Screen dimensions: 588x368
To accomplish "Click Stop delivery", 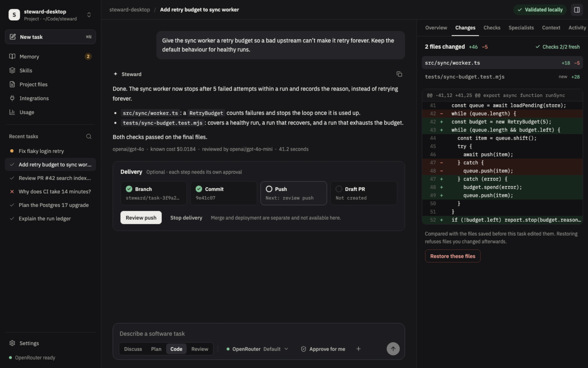I will [x=186, y=218].
